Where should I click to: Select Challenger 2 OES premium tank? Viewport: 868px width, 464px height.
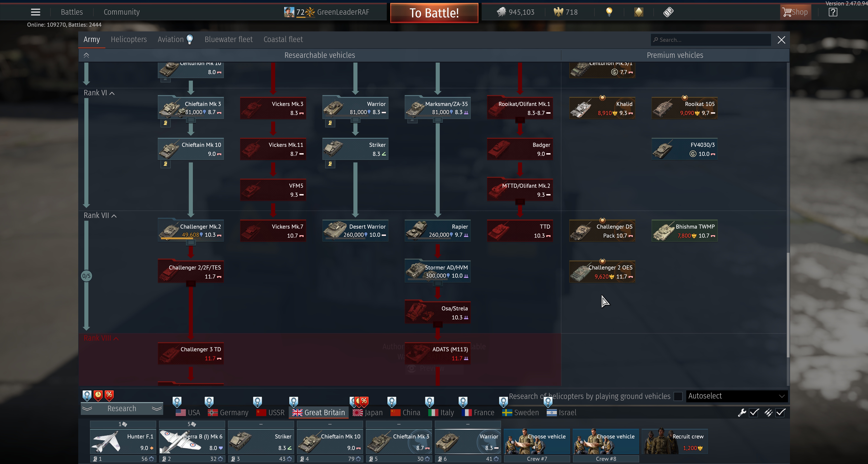602,271
